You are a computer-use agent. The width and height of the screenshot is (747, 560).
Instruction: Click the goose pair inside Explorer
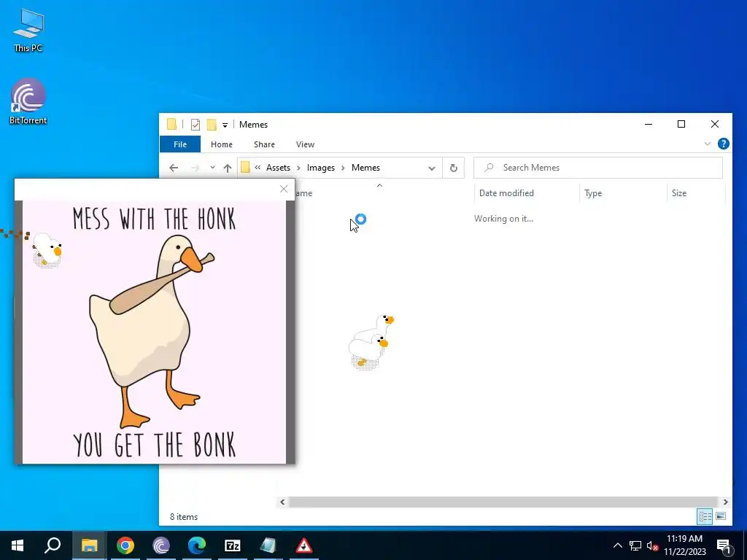click(371, 342)
